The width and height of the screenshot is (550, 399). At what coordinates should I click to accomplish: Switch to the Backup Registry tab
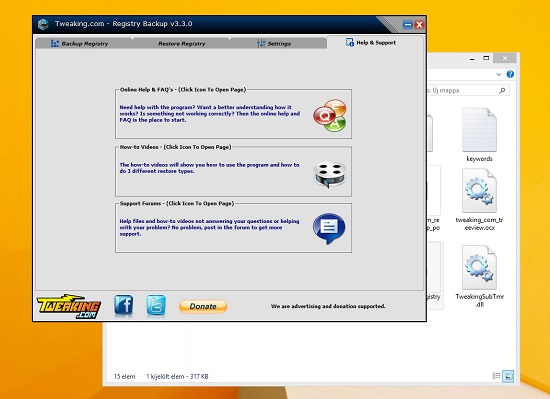pos(83,43)
